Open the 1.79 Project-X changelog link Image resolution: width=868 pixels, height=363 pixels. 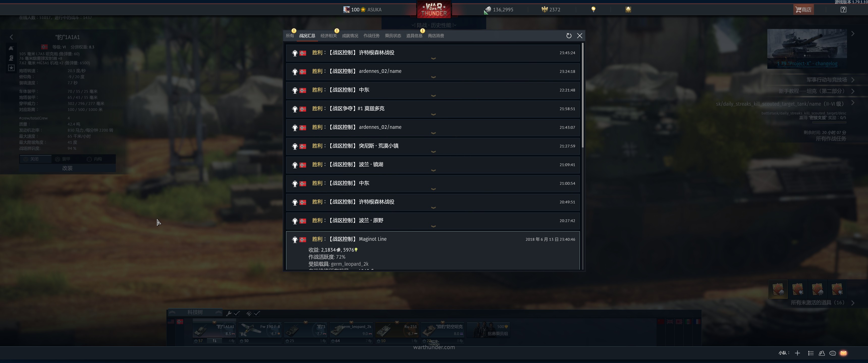pos(807,64)
